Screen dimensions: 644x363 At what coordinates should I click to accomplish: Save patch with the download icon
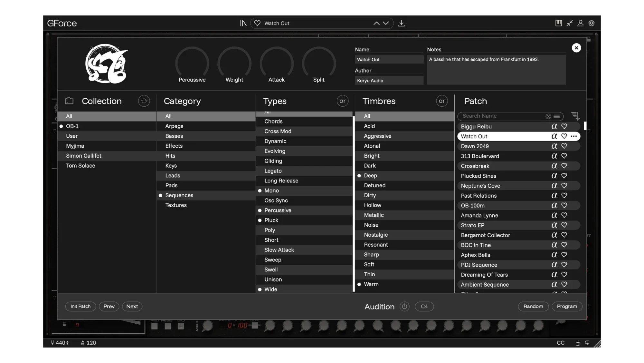point(401,23)
